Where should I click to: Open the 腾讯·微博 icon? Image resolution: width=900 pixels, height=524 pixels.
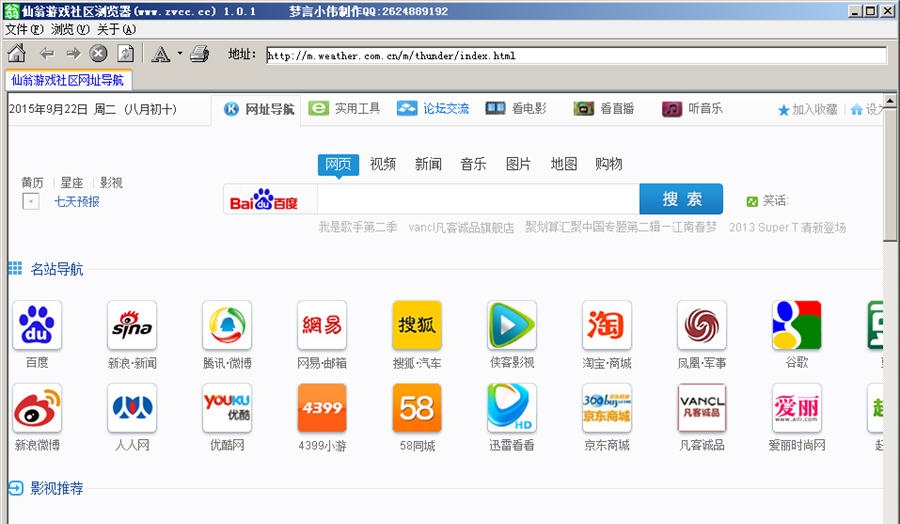point(227,325)
